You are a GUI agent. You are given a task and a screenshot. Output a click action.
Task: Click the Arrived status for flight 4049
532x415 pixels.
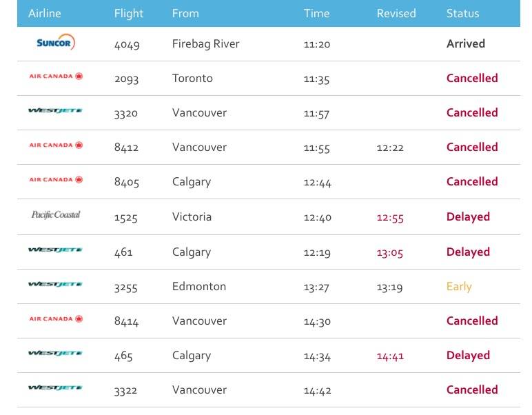pyautogui.click(x=466, y=43)
